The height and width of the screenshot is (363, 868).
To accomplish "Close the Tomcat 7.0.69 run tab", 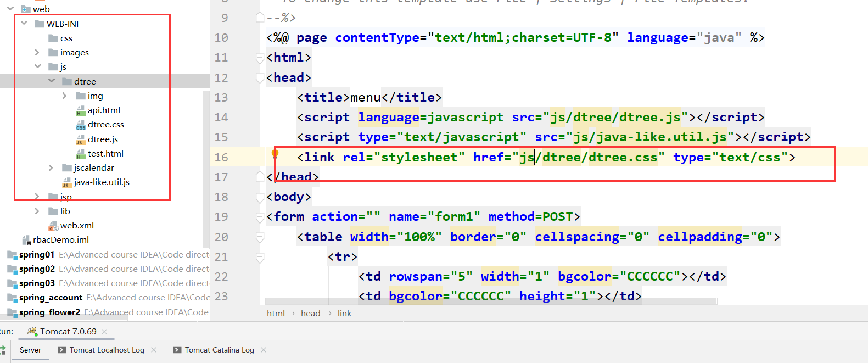I will tap(104, 332).
